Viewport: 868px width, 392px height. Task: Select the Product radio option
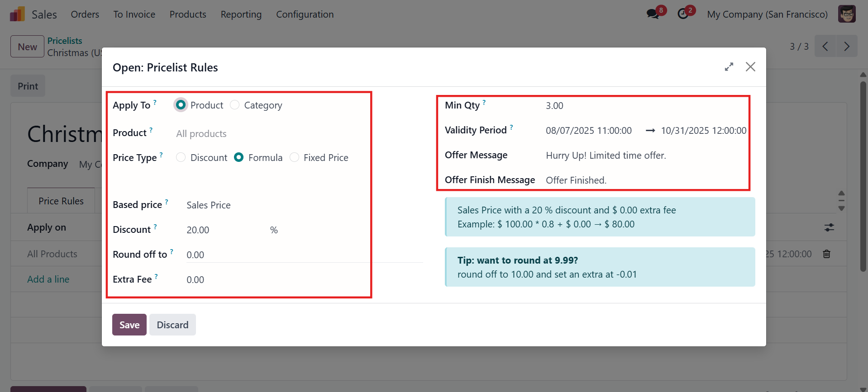(x=181, y=105)
